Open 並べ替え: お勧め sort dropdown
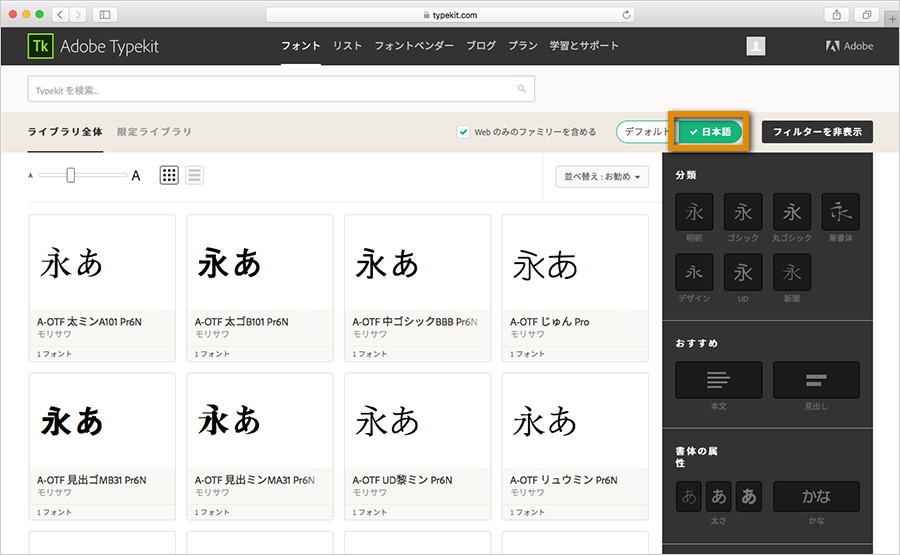The image size is (900, 555). 602,177
